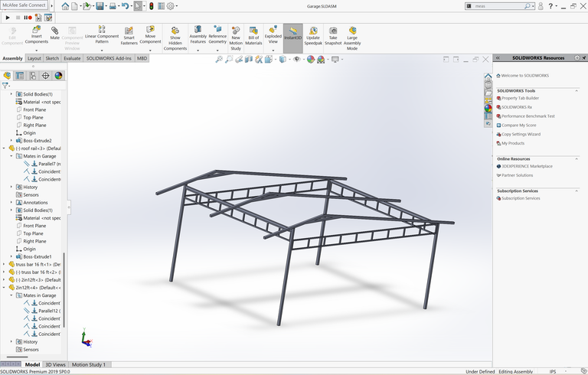Expand the truss bar 16 ft<1> component
The height and width of the screenshot is (375, 588).
click(x=4, y=264)
